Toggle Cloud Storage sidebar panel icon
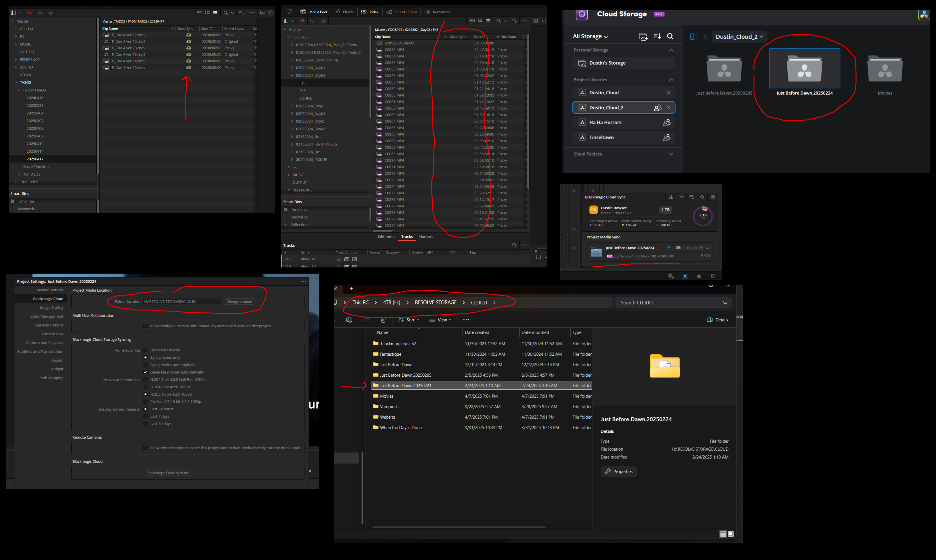The width and height of the screenshot is (936, 560). pyautogui.click(x=694, y=37)
